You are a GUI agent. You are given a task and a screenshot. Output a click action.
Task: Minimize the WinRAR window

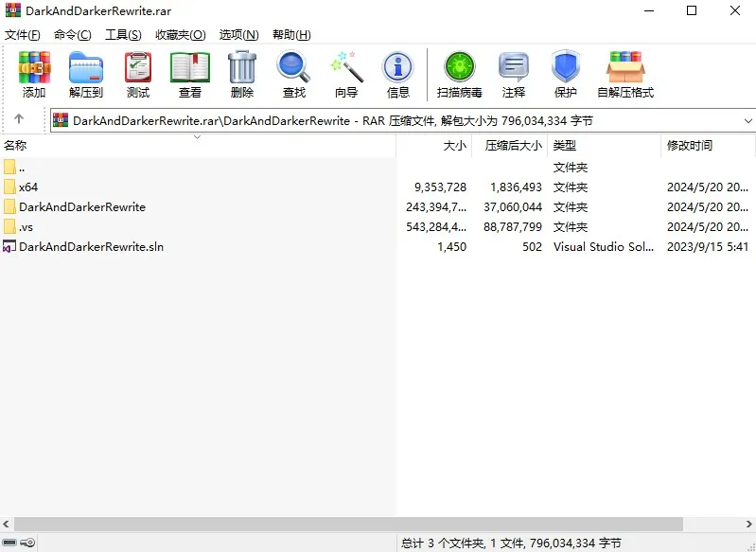[x=649, y=10]
